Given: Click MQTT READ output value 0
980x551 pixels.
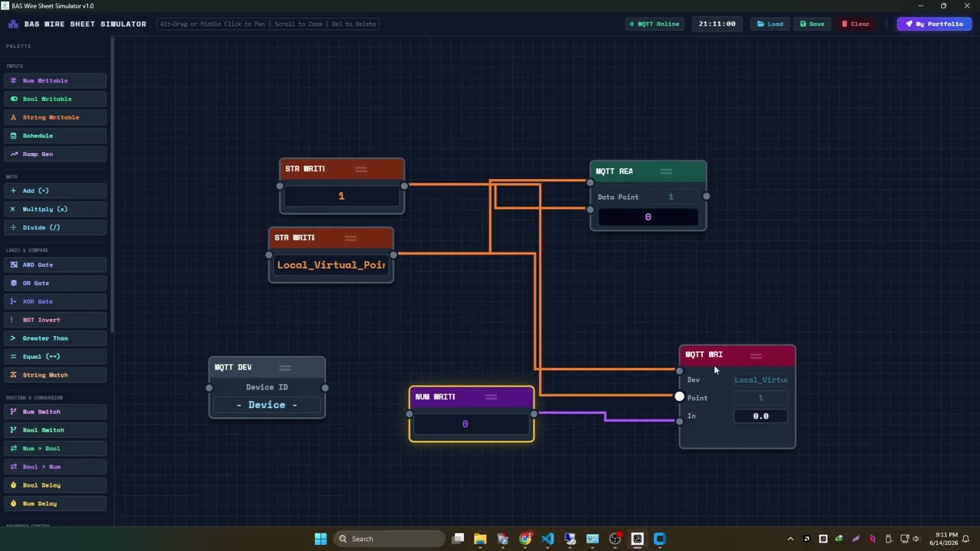Looking at the screenshot, I should pyautogui.click(x=648, y=217).
